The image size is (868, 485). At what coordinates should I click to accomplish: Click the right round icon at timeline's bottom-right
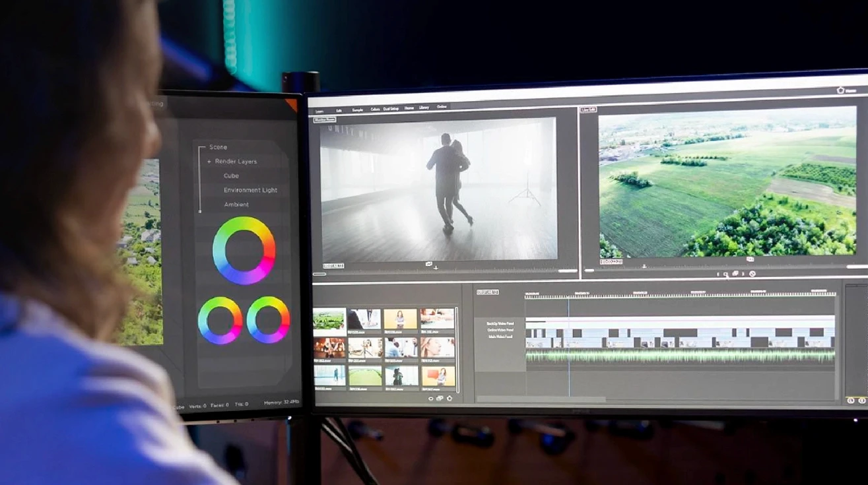861,400
